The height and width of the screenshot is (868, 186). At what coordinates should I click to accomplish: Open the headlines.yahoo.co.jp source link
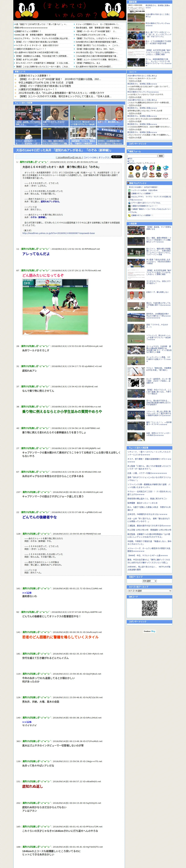point(58,233)
